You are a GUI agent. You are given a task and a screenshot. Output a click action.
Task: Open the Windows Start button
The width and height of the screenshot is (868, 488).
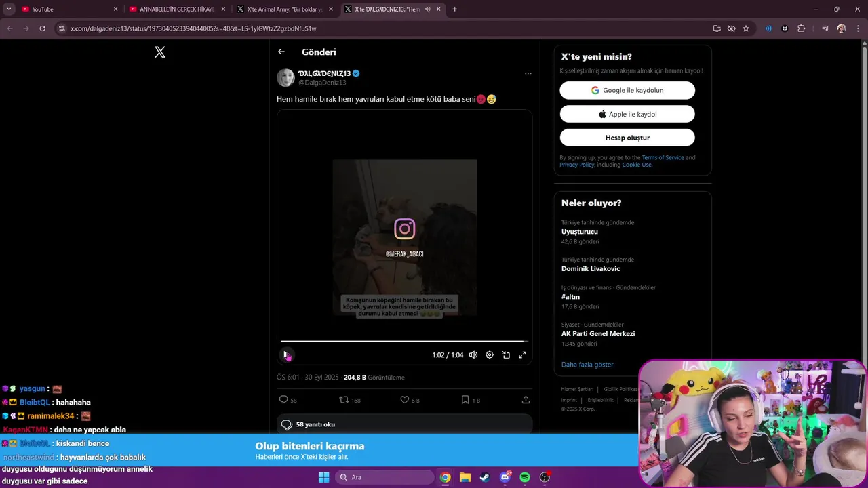tap(323, 477)
